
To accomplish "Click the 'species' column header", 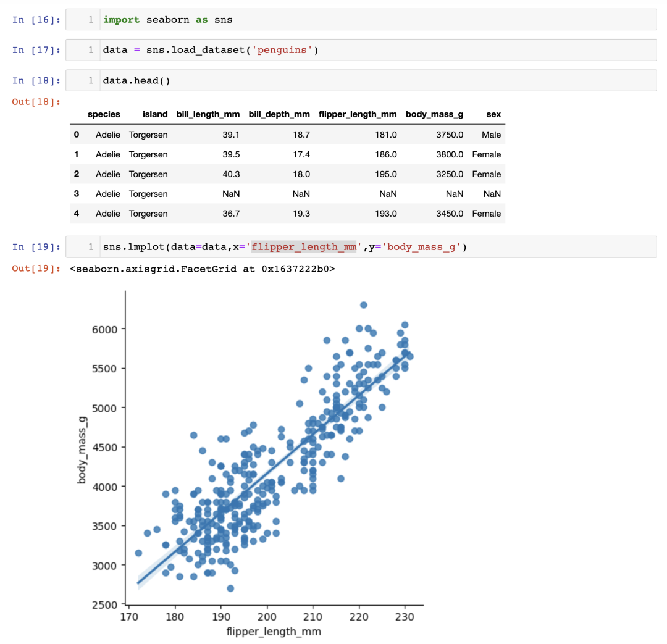I will pyautogui.click(x=104, y=114).
